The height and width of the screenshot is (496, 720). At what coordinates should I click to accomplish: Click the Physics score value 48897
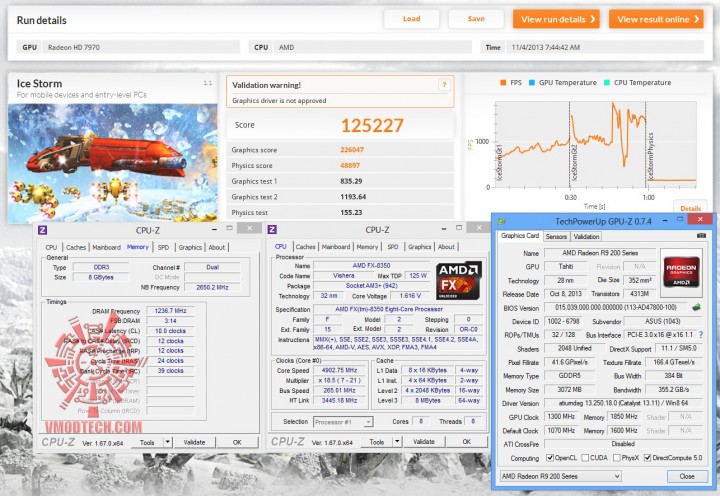(x=350, y=165)
